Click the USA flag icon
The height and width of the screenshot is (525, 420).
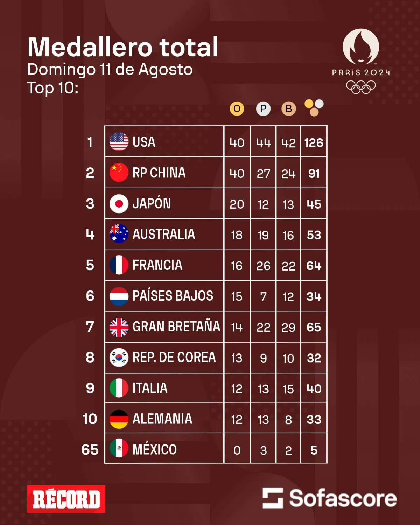[119, 142]
